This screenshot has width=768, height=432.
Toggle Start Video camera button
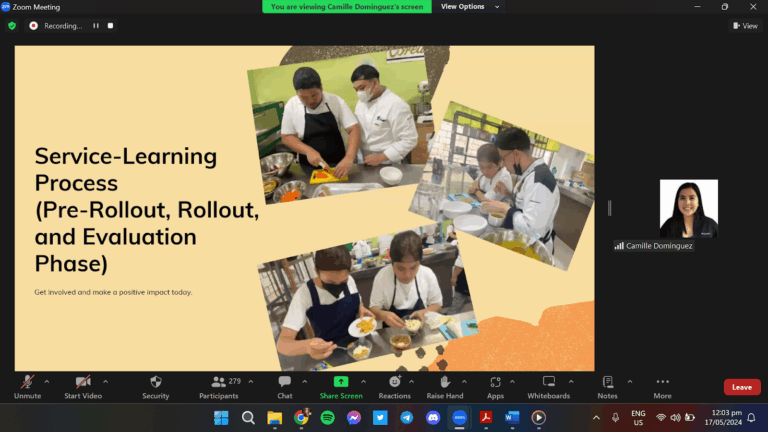pyautogui.click(x=84, y=386)
